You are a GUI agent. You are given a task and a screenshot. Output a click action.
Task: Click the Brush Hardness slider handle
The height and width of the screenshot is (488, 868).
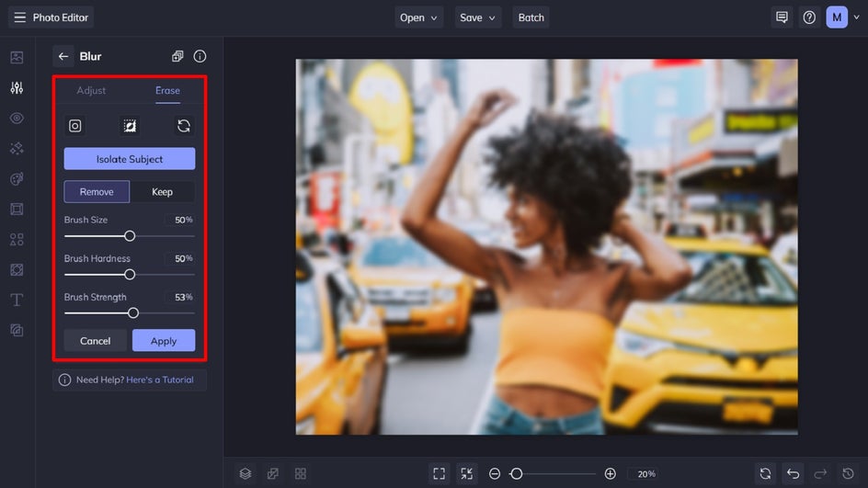point(130,275)
